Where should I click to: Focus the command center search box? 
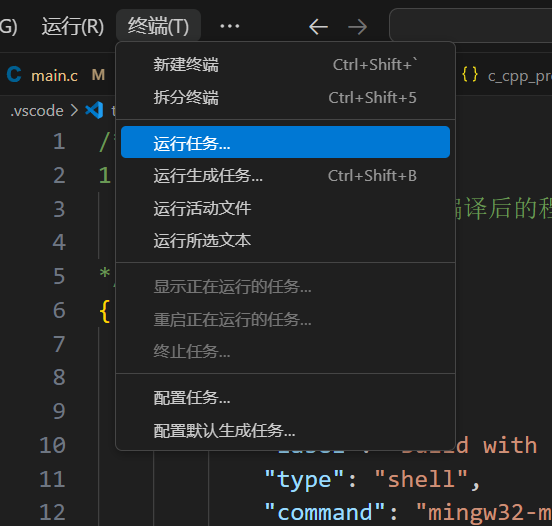tap(471, 25)
